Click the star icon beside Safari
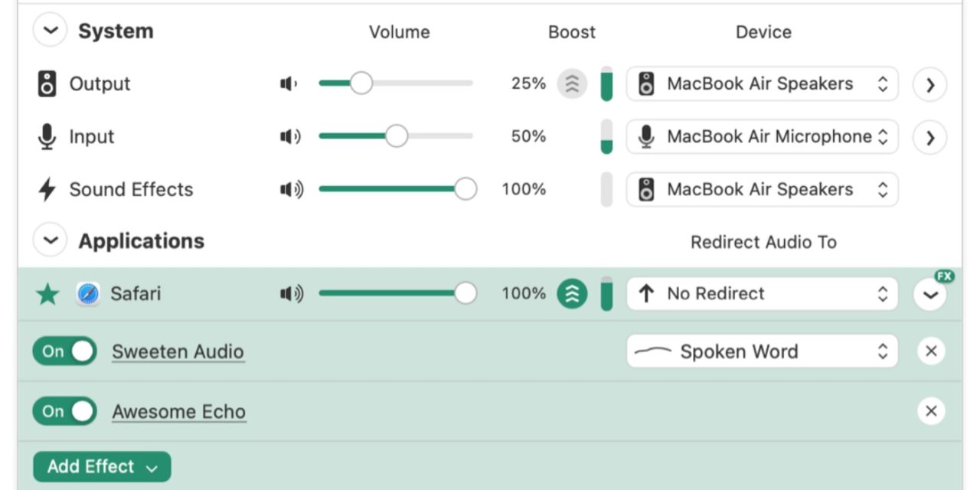Viewport: 980px width, 490px height. click(47, 294)
